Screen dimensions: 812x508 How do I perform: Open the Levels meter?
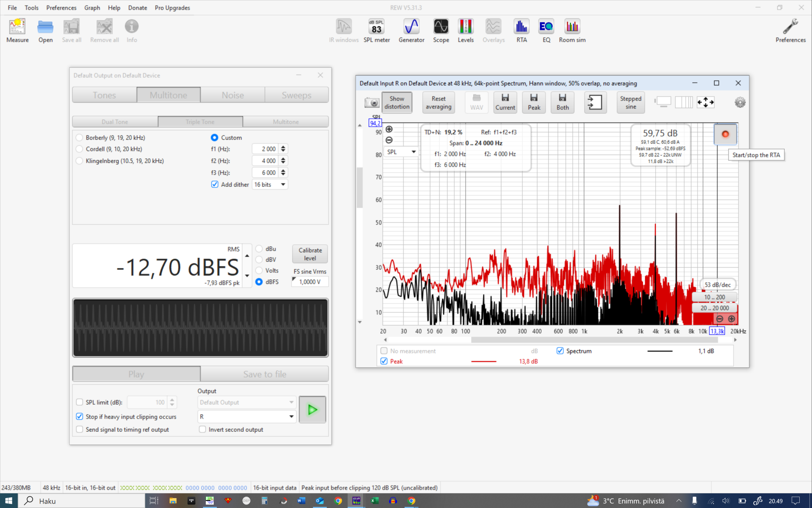coord(465,31)
